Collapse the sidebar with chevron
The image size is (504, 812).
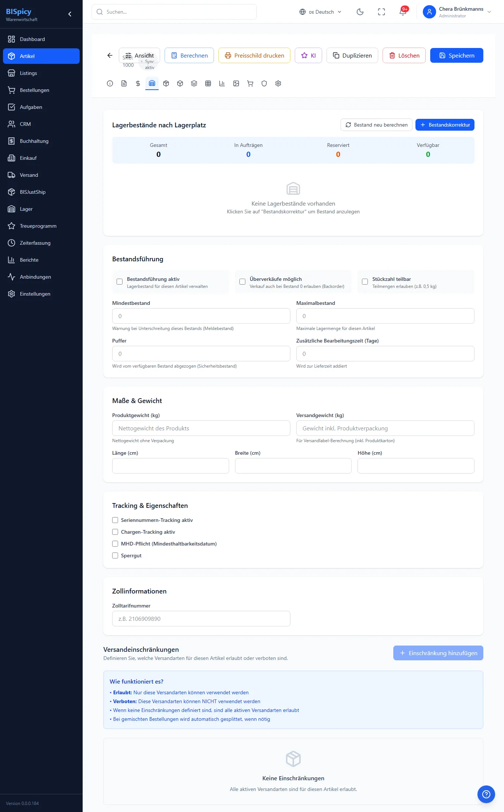(70, 14)
